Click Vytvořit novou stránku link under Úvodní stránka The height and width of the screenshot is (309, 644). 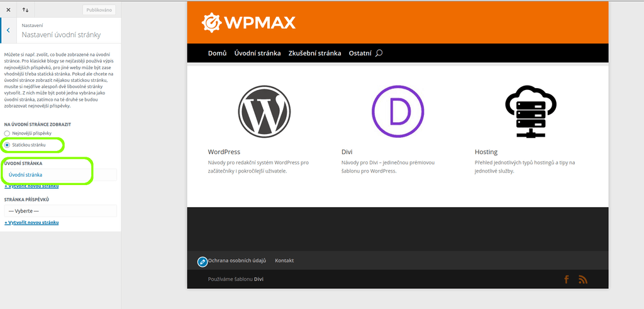click(x=31, y=186)
